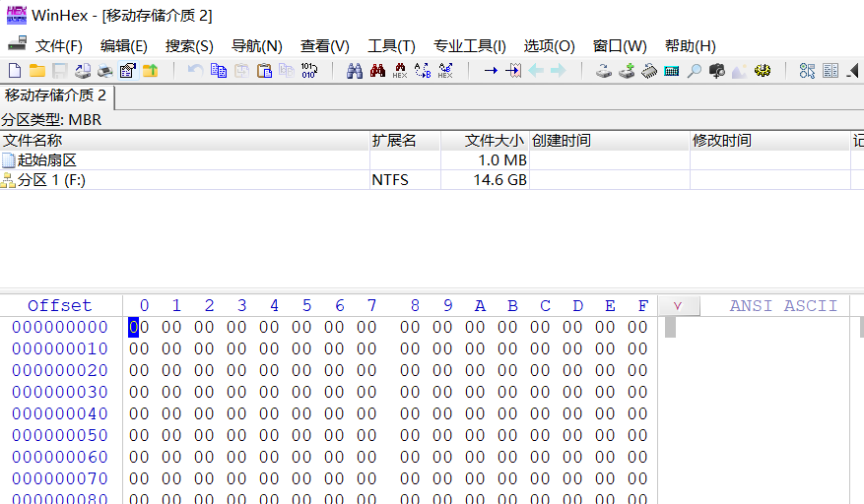Screen dimensions: 864x504
Task: Click the Copy Sector blue pages icon
Action: [x=219, y=71]
